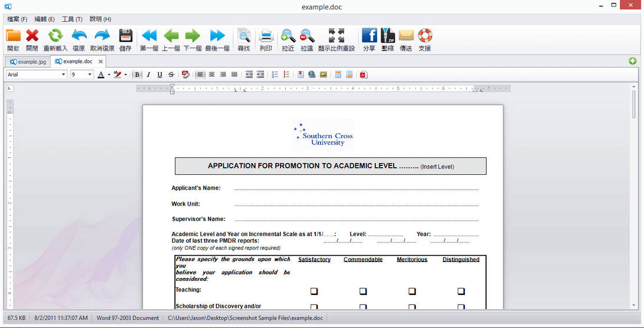Open the Arial font dropdown
This screenshot has height=328, width=644.
click(x=64, y=75)
